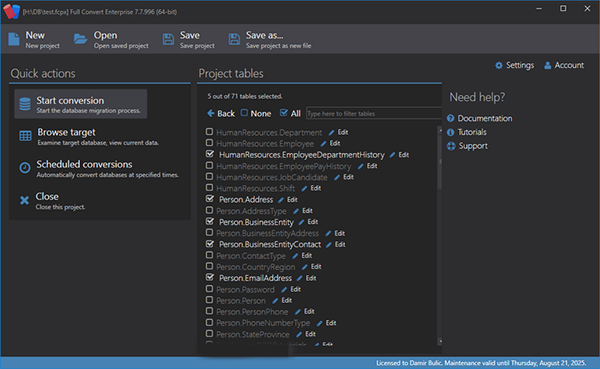Check the Person.CountryRegion checkbox
Screen dimensions: 600x369
point(209,266)
